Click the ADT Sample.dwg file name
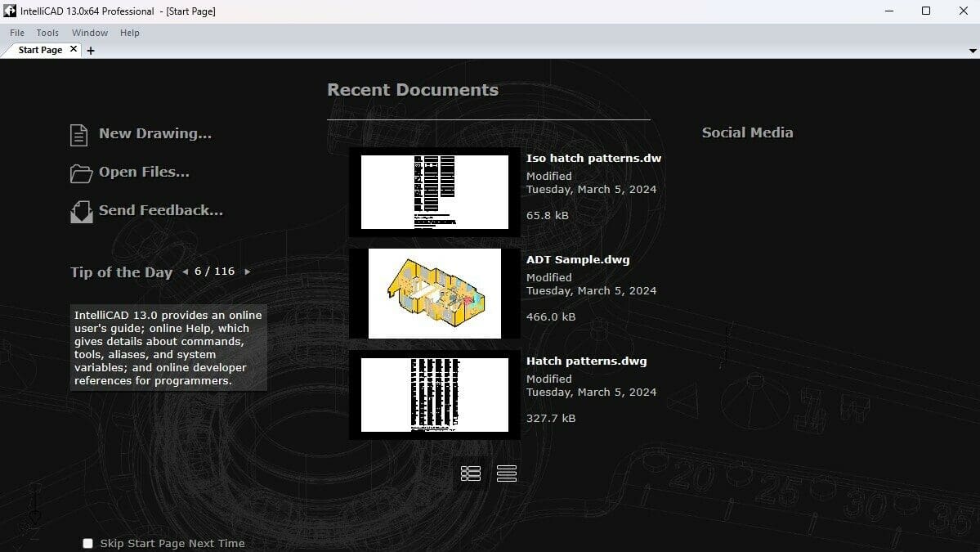This screenshot has height=552, width=980. 578,260
